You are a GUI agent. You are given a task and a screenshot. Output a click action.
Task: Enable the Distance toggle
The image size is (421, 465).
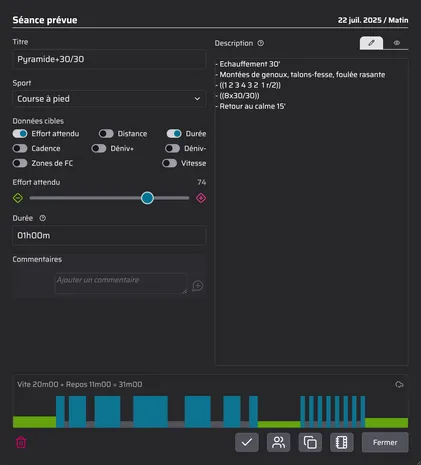coord(106,134)
